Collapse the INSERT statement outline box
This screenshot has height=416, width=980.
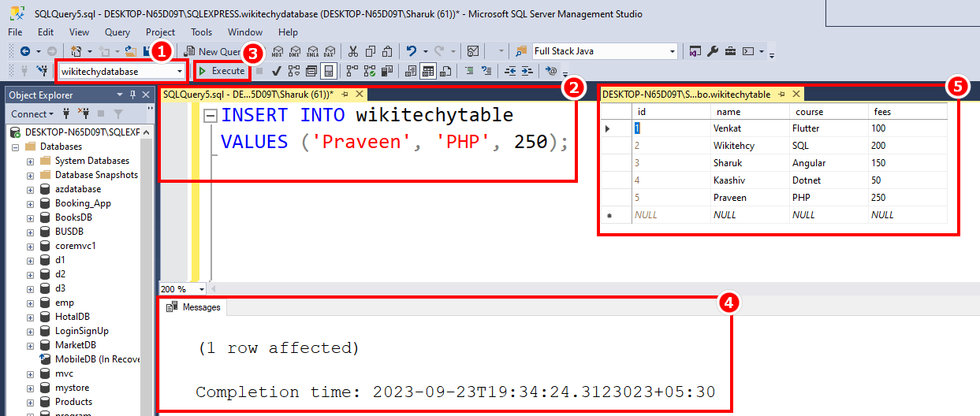[211, 116]
